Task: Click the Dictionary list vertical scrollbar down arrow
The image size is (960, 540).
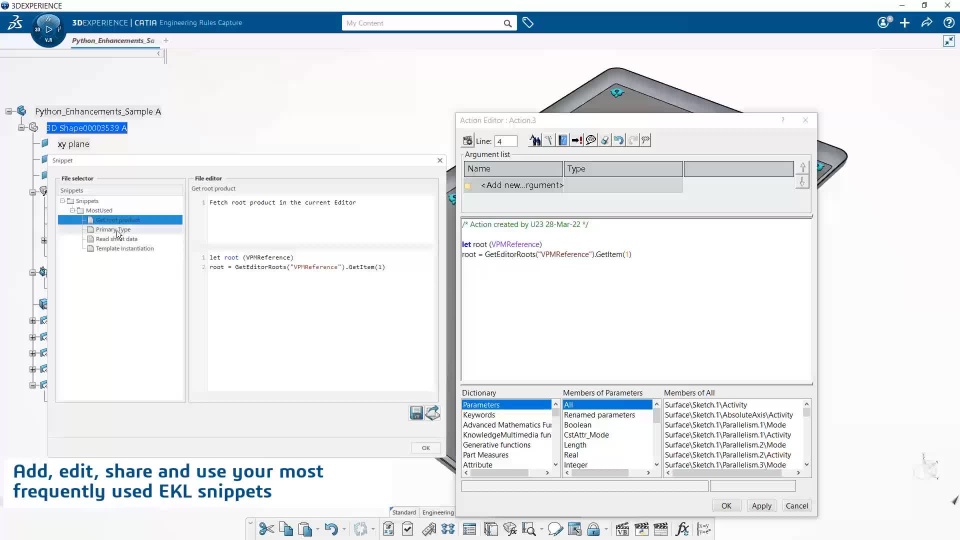Action: [555, 465]
